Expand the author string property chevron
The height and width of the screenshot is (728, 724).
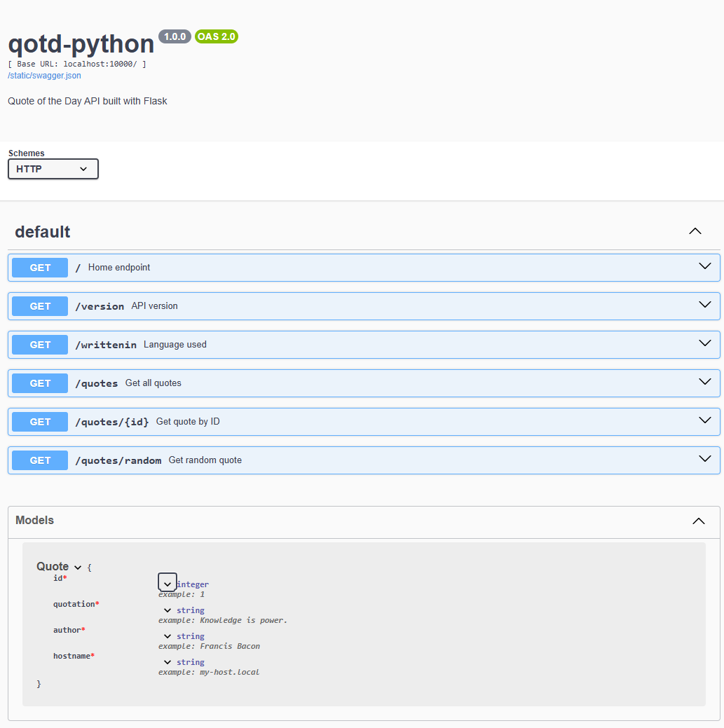point(168,636)
